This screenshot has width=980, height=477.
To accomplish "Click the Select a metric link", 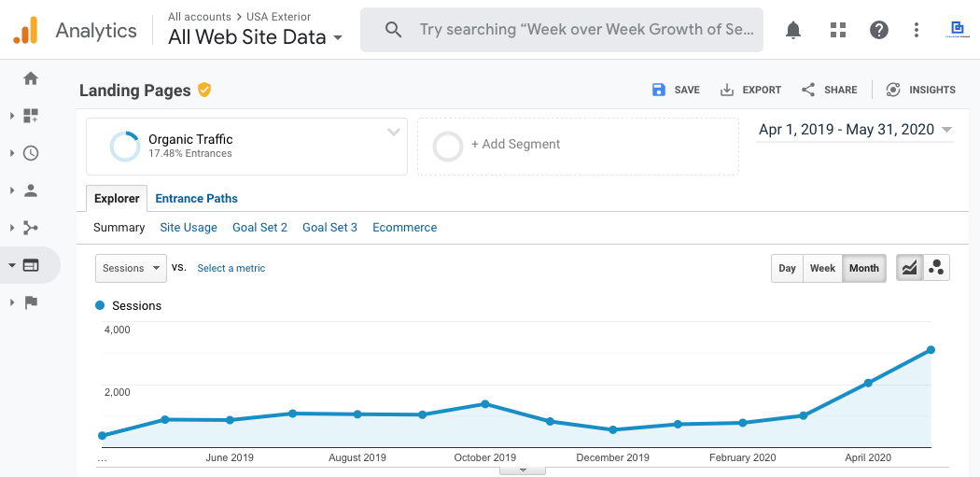I will [231, 268].
